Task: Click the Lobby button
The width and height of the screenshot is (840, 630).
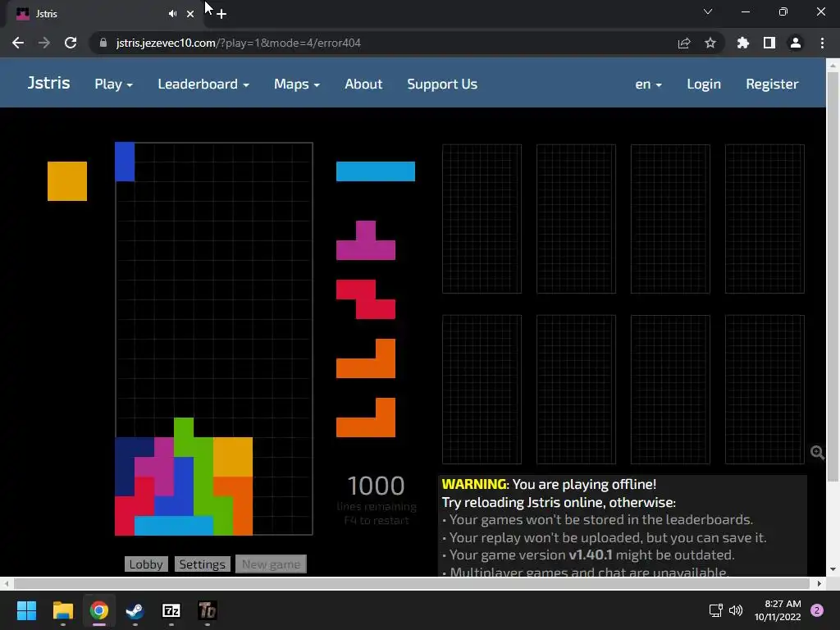Action: tap(146, 564)
